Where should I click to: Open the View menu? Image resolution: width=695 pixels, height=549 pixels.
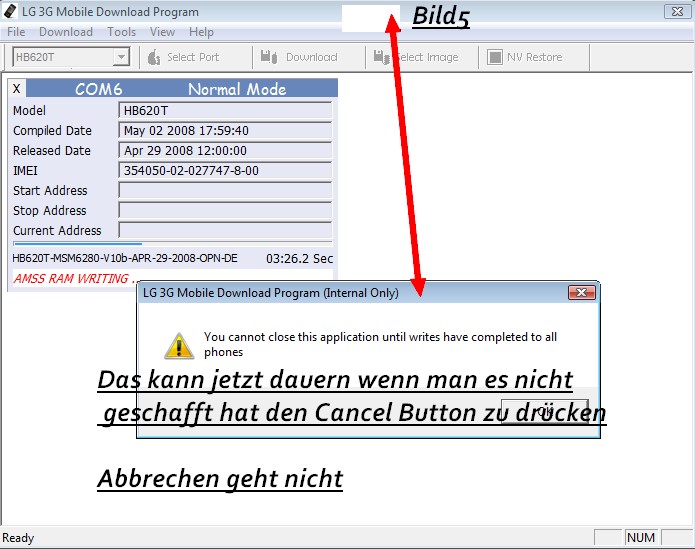[162, 32]
